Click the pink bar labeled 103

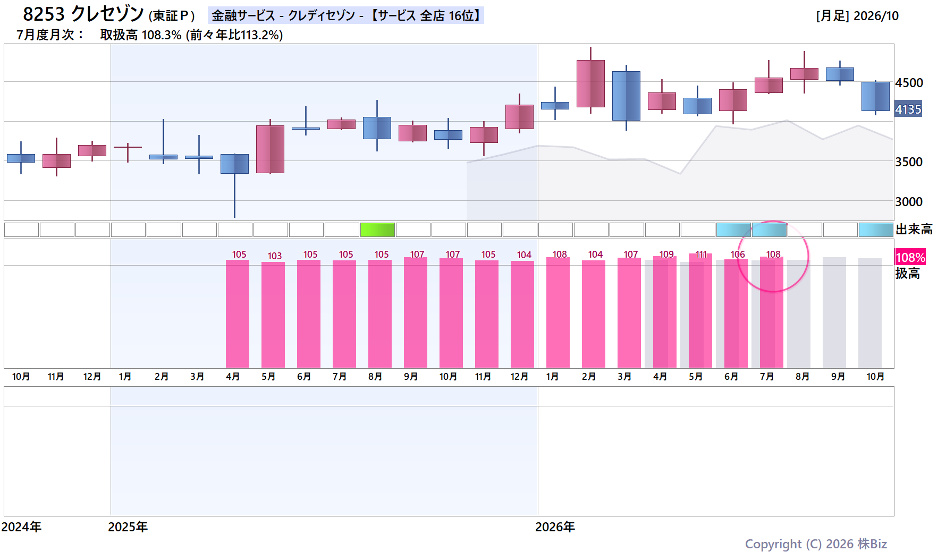[273, 315]
